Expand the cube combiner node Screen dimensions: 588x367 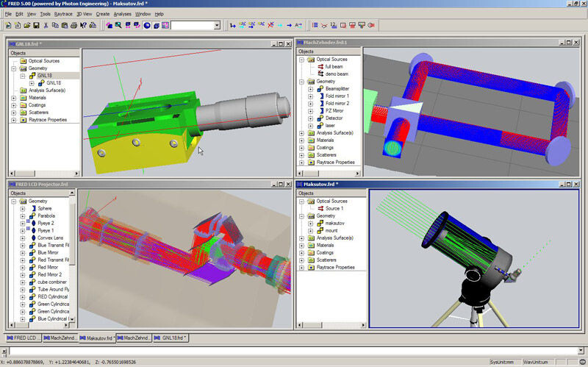(23, 282)
